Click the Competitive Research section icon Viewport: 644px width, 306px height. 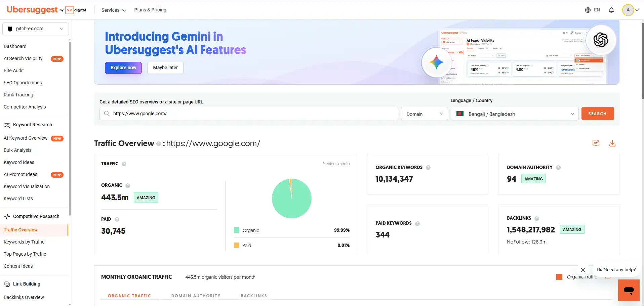click(7, 217)
